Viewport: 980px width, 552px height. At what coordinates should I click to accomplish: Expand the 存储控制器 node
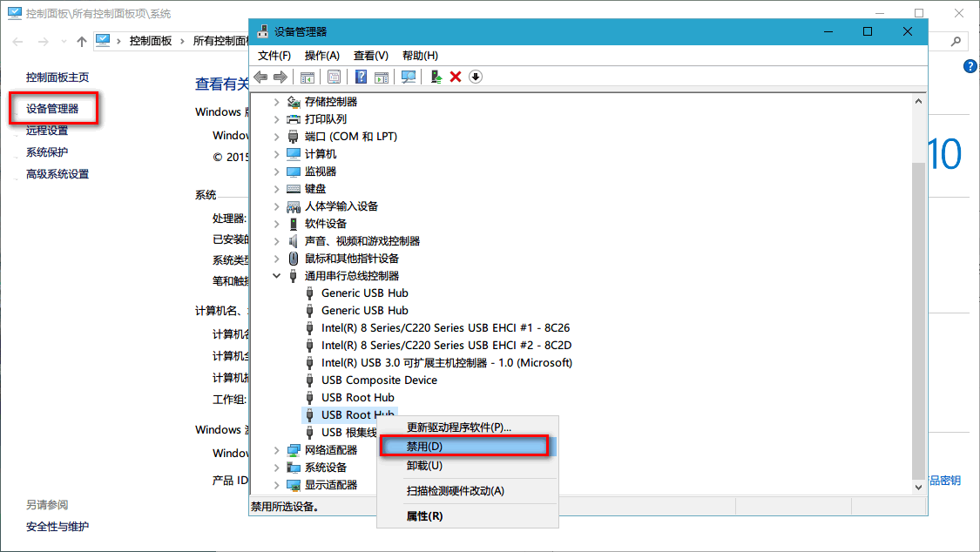pos(276,102)
